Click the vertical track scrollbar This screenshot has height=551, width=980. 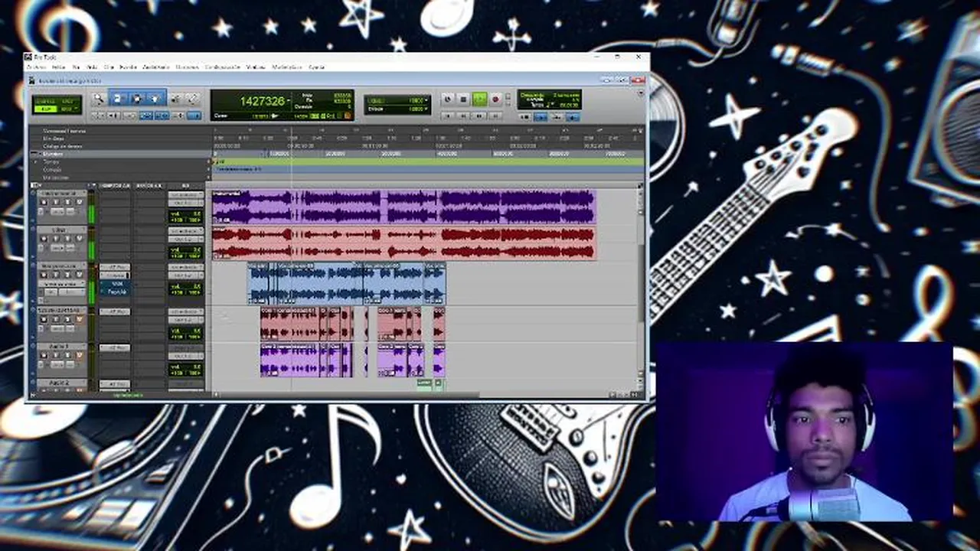coord(642,283)
